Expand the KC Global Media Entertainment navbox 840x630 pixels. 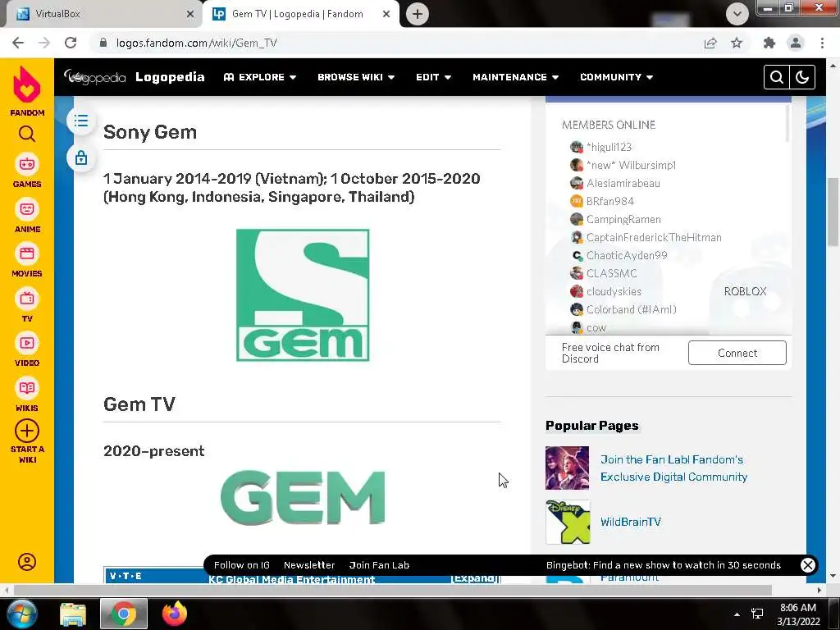(474, 578)
